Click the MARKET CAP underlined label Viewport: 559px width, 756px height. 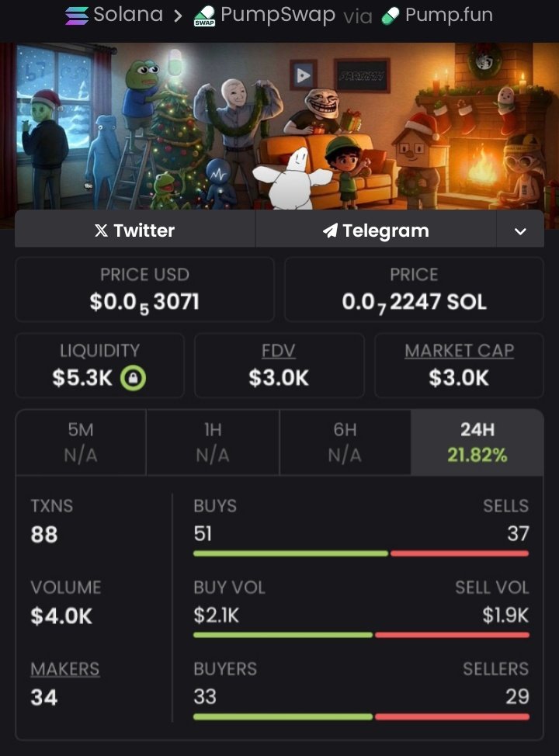coord(459,351)
